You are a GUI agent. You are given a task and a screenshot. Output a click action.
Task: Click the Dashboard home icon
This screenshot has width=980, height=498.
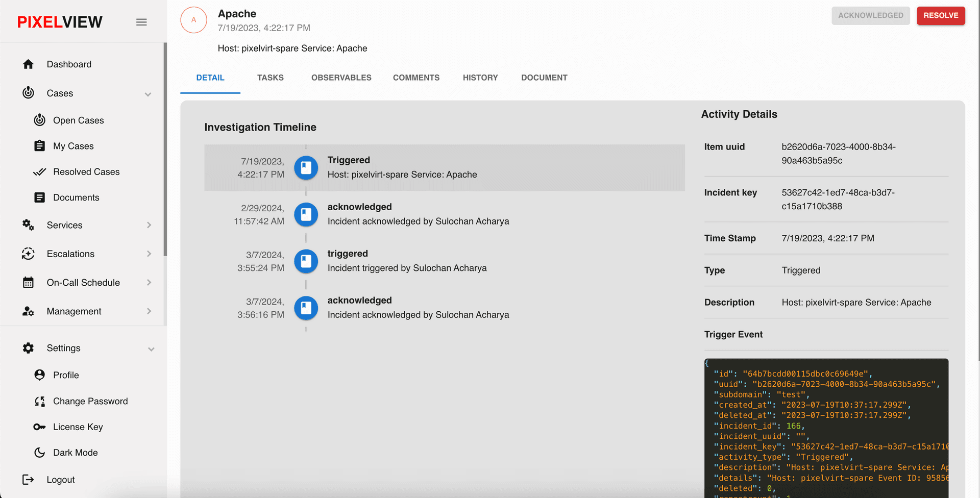[28, 64]
